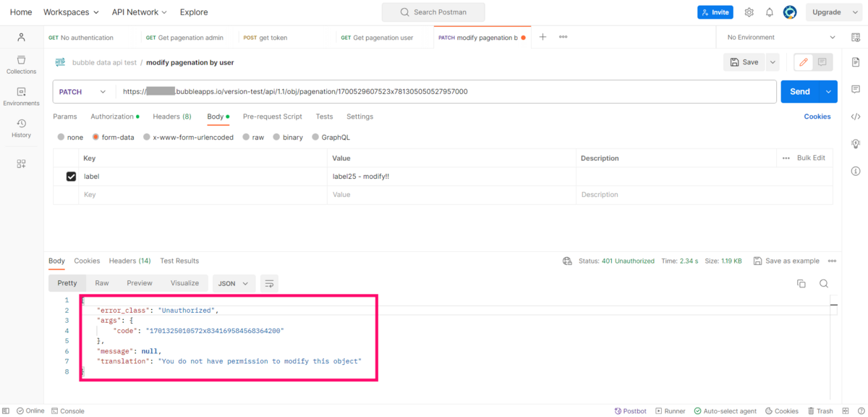
Task: Open the Save options arrow
Action: 773,62
